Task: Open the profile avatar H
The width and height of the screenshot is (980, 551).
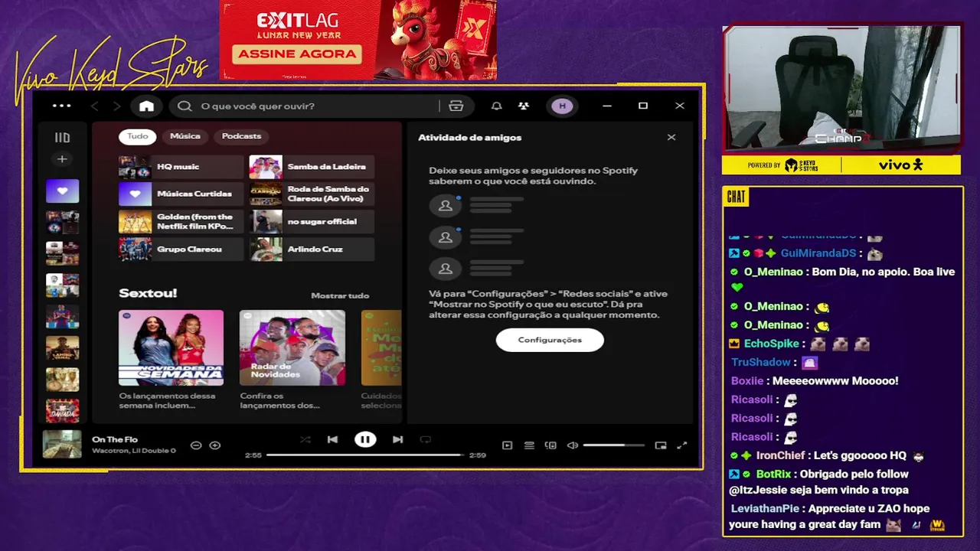Action: click(x=563, y=106)
